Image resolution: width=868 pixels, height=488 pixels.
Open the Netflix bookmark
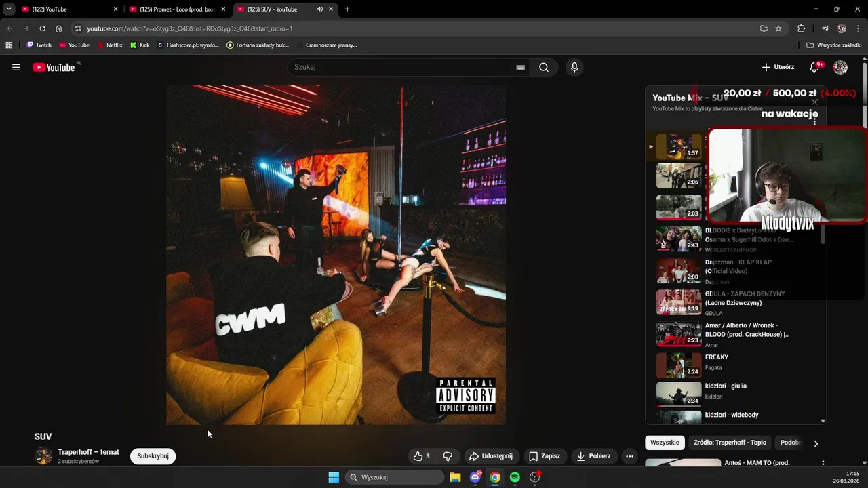pos(110,45)
